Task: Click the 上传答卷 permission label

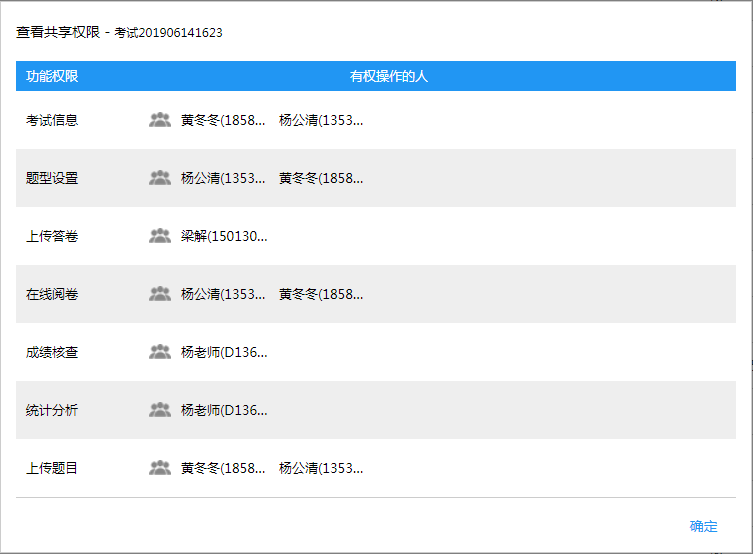Action: coord(52,236)
